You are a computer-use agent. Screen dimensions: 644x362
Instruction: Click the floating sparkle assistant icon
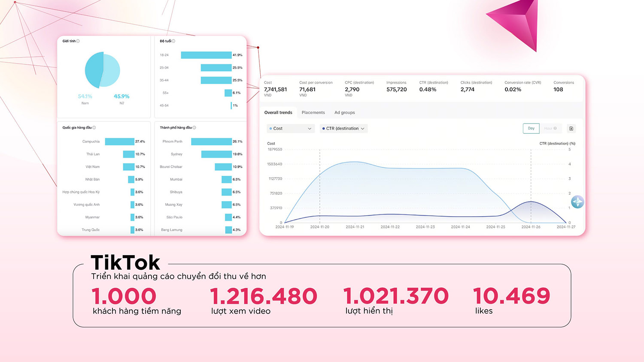[577, 202]
